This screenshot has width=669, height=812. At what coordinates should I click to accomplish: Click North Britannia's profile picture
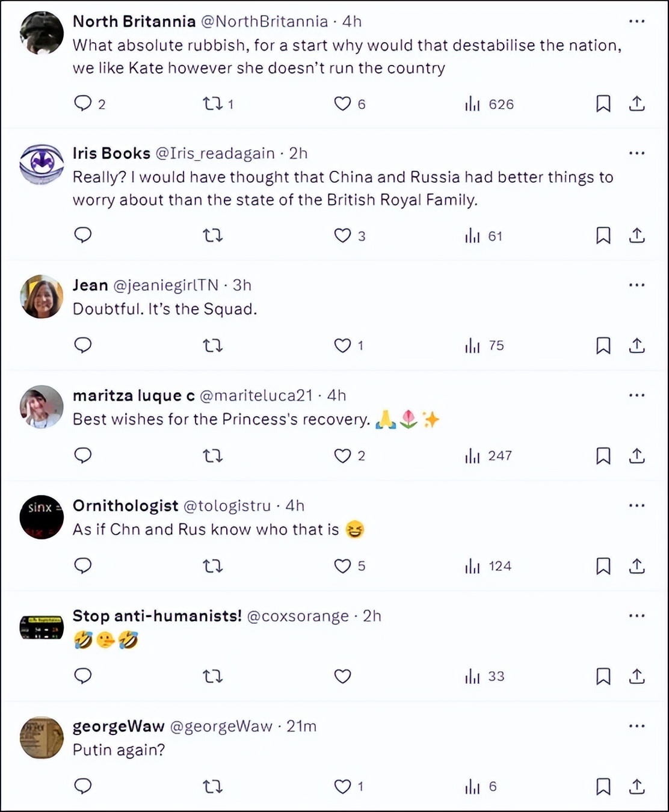click(42, 33)
